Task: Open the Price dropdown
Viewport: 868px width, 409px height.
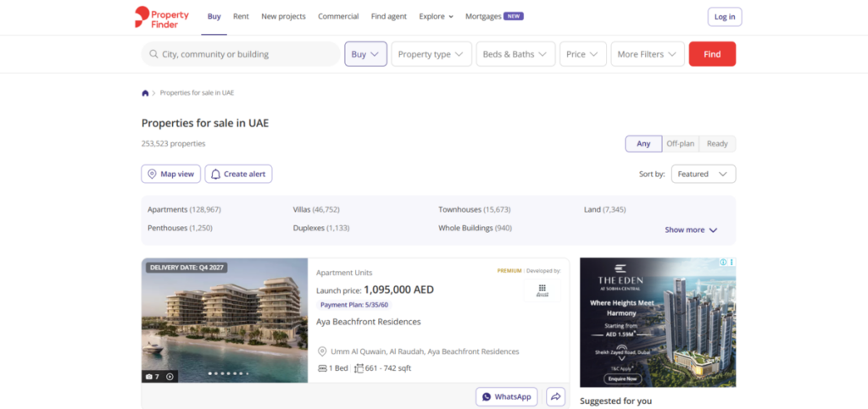Action: (583, 54)
